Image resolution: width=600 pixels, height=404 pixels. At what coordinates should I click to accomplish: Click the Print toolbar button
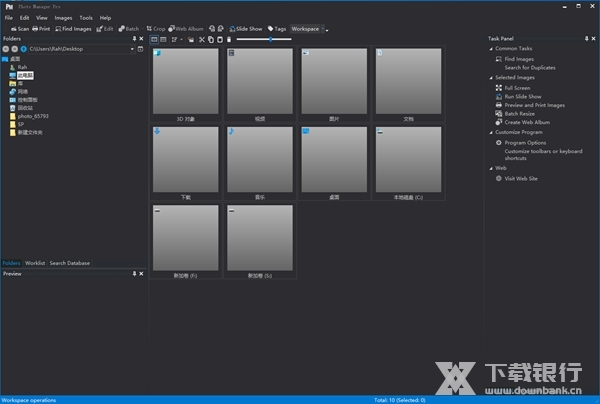coord(41,29)
